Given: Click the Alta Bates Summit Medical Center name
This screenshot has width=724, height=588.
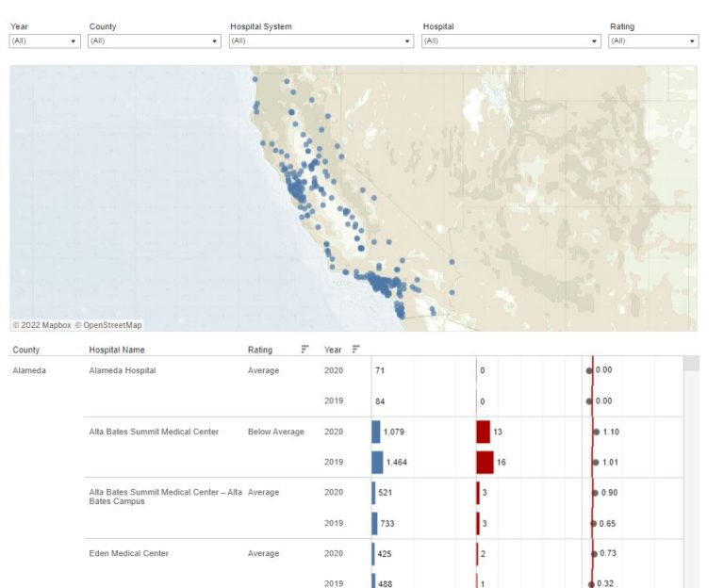Looking at the screenshot, I should (154, 433).
